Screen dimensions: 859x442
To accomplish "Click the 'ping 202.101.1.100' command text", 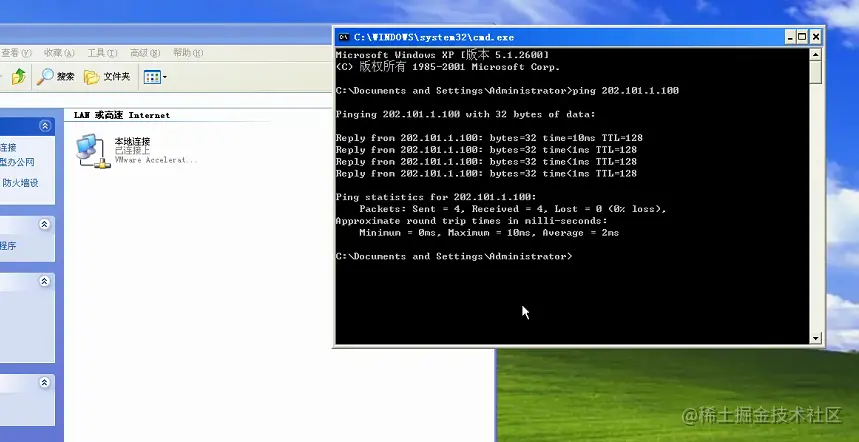I will pyautogui.click(x=625, y=91).
